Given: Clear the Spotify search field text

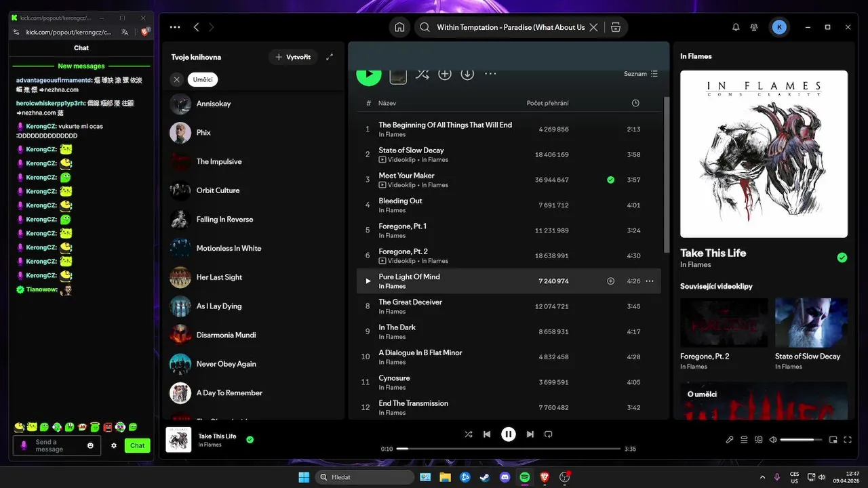Looking at the screenshot, I should [593, 27].
